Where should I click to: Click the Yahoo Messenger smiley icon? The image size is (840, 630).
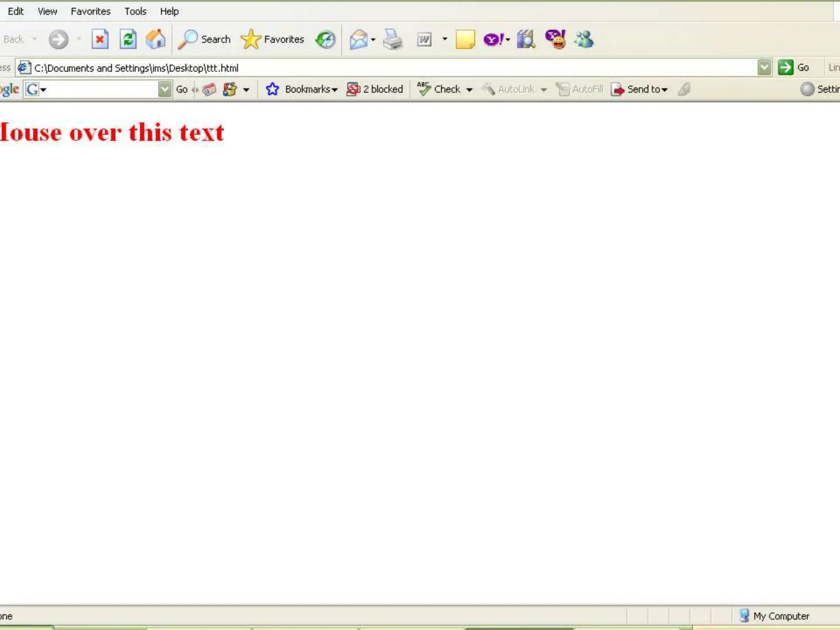tap(556, 40)
